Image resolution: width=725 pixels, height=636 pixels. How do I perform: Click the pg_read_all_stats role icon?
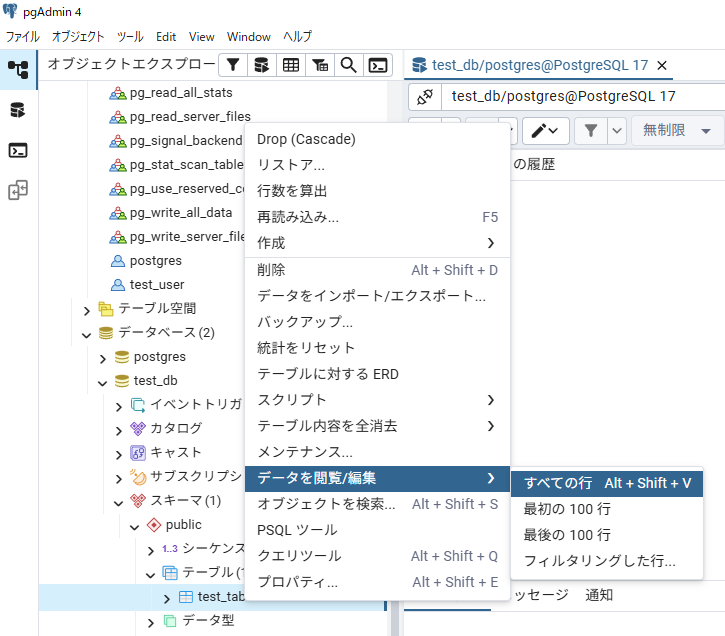[118, 93]
